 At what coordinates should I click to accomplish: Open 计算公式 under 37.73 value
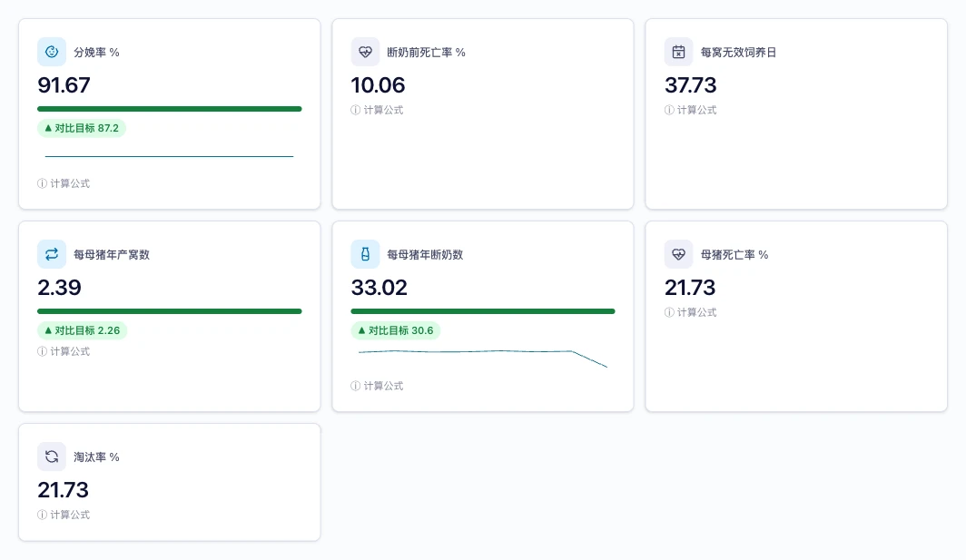(x=691, y=110)
